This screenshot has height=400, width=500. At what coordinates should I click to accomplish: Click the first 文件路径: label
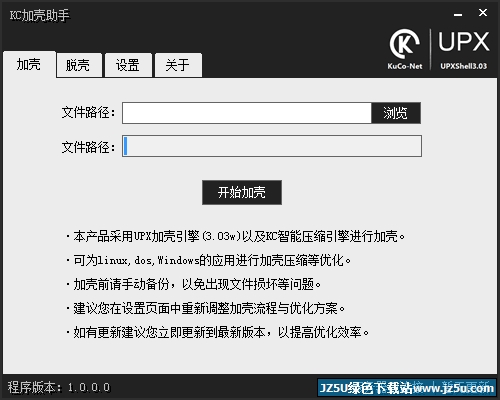click(x=89, y=112)
